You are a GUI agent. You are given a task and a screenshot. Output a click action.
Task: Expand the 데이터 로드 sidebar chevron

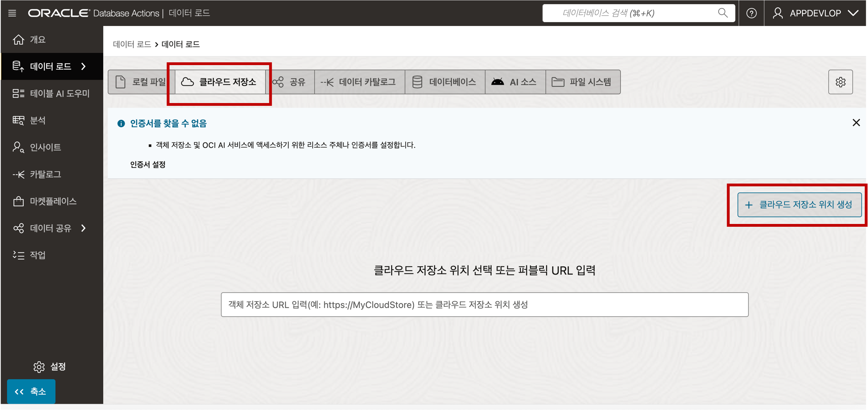click(84, 66)
